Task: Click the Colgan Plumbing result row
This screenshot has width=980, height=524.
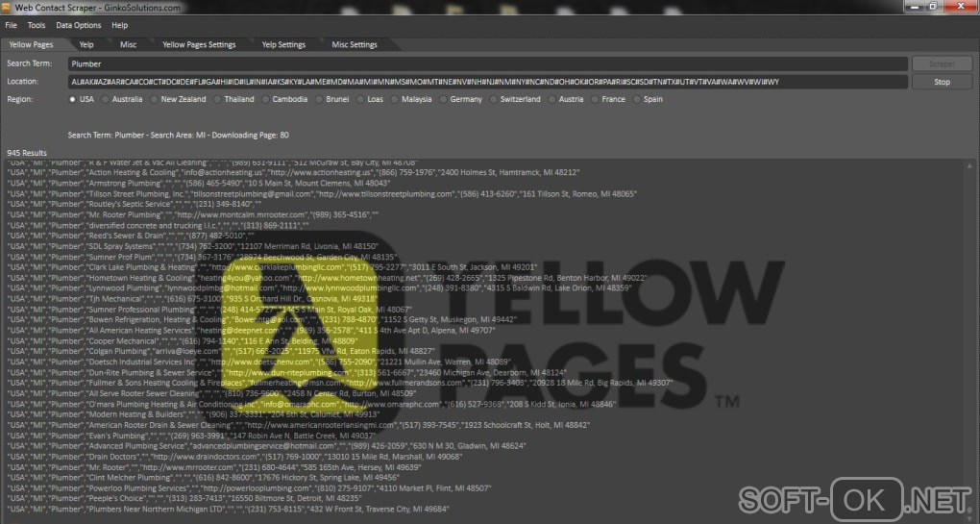Action: [x=221, y=352]
